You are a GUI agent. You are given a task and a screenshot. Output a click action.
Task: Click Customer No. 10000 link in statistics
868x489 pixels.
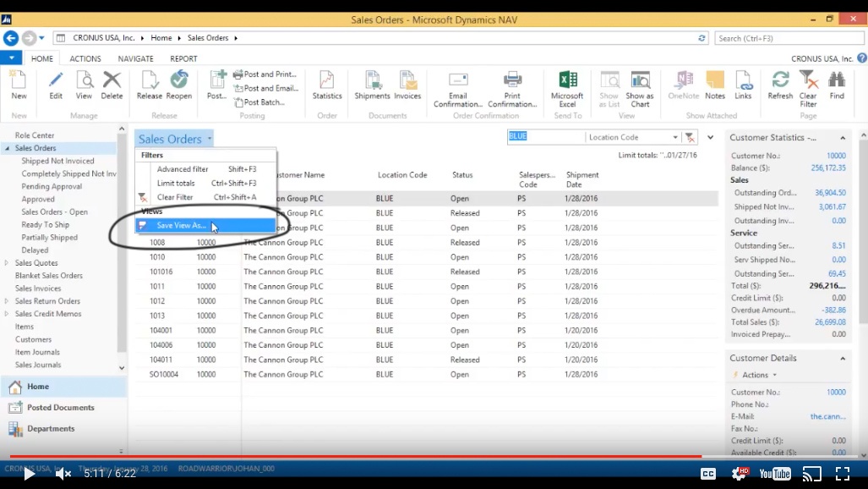click(836, 156)
